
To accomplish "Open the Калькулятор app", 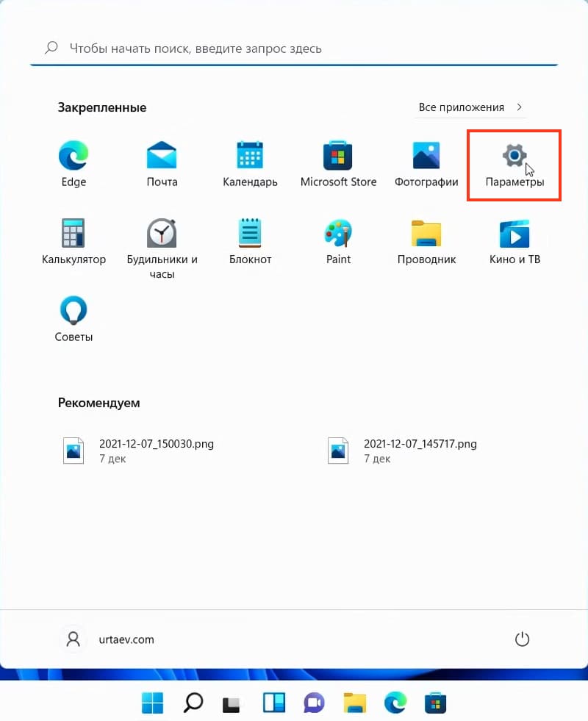I will point(73,242).
